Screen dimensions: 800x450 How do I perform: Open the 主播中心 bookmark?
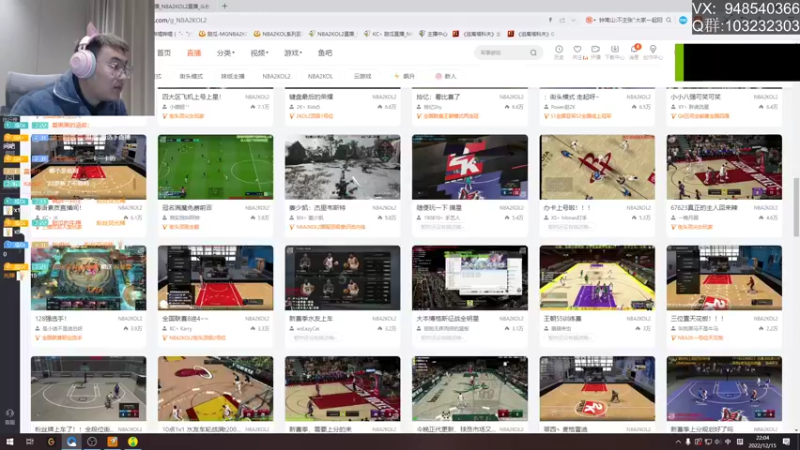coord(433,34)
